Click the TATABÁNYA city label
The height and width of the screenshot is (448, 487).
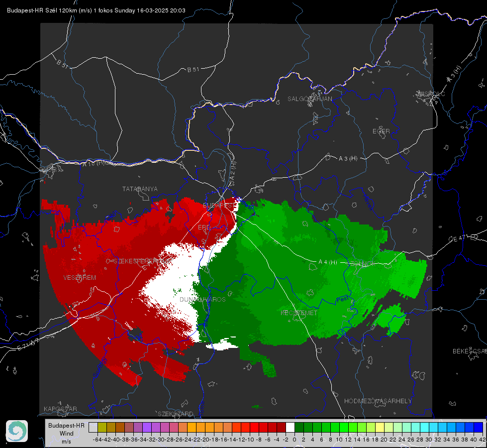pos(140,189)
